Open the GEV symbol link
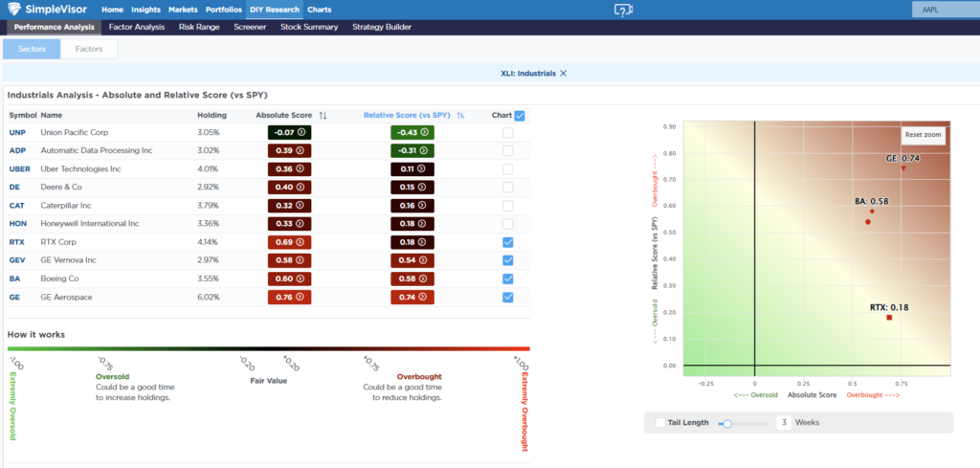The width and height of the screenshot is (980, 468). (17, 260)
